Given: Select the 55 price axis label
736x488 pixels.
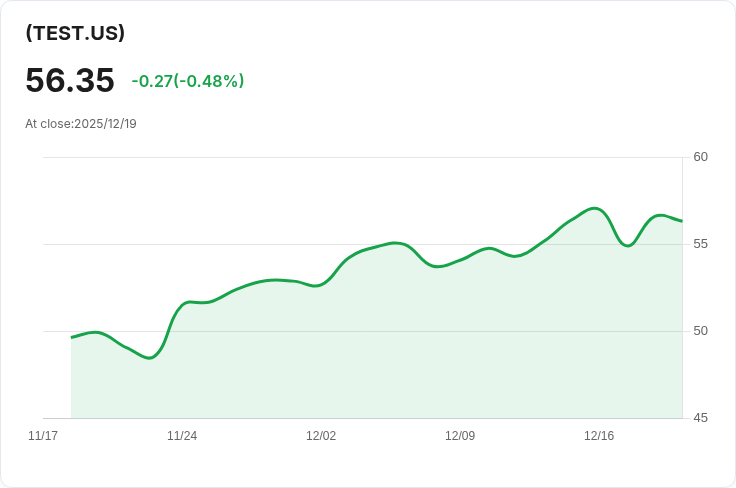Looking at the screenshot, I should click(700, 244).
